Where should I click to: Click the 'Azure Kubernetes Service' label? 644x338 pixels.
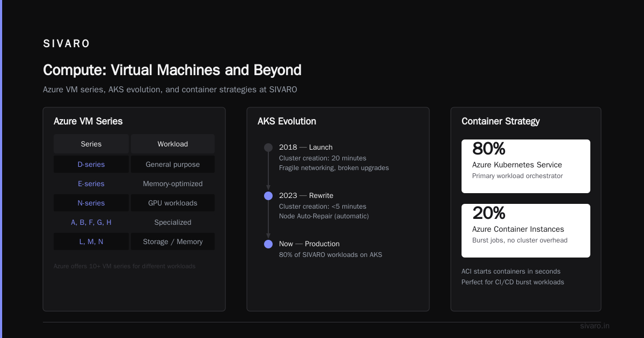pos(517,165)
